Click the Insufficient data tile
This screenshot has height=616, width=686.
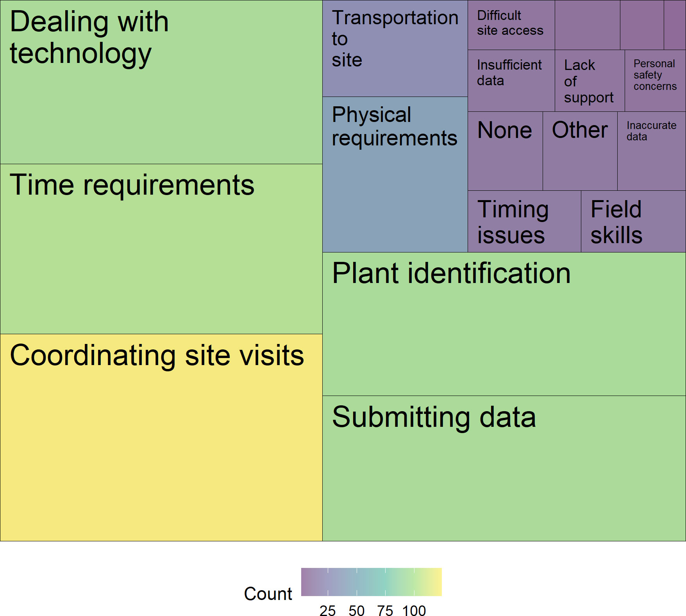[511, 81]
